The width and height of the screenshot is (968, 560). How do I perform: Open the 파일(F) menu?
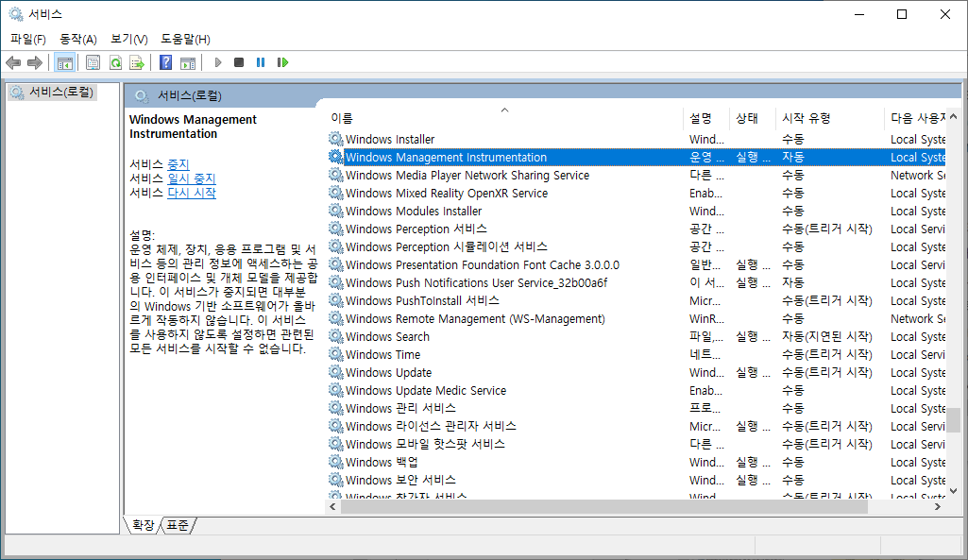[27, 39]
